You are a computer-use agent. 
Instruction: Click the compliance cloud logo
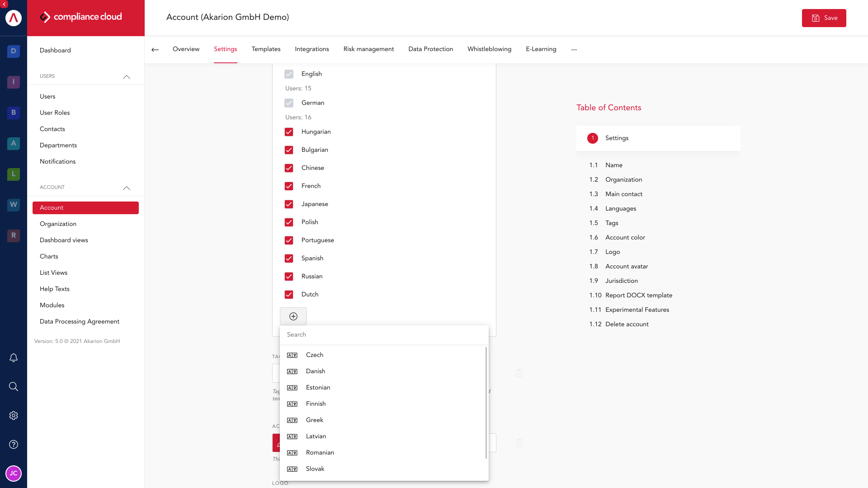[x=80, y=17]
